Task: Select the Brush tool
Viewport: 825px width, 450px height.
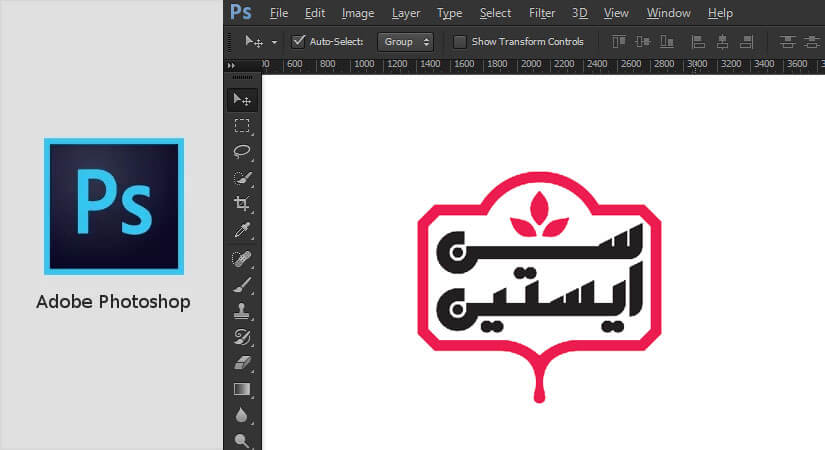Action: tap(242, 285)
